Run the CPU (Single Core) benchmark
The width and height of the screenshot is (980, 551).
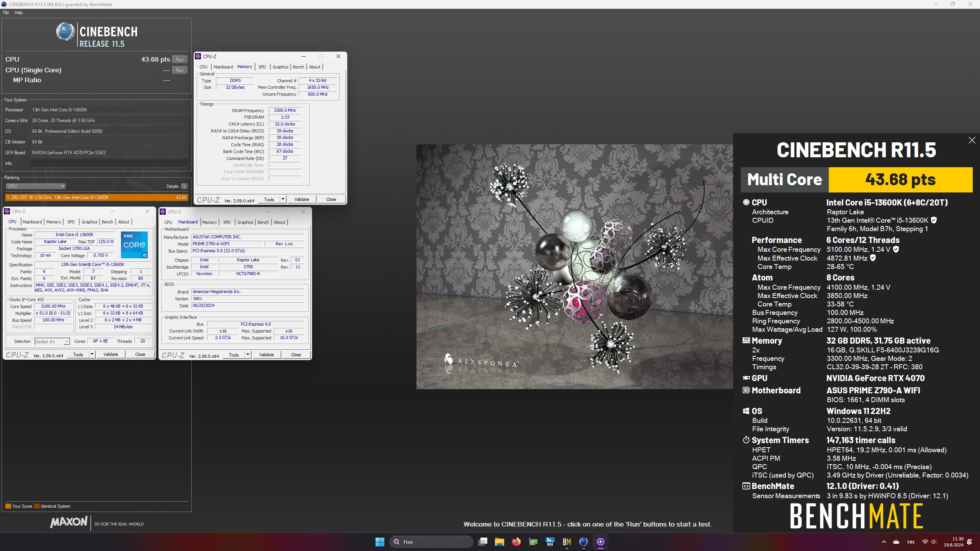[x=180, y=70]
